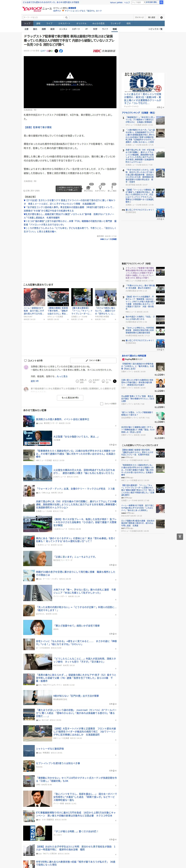Open the ランキング tab
Screen dimensions: 186x868
coord(115,23)
